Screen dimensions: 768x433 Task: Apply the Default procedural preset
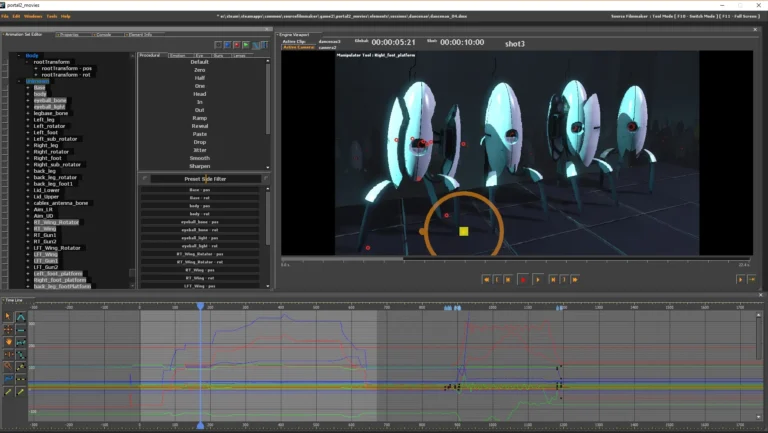(x=199, y=62)
